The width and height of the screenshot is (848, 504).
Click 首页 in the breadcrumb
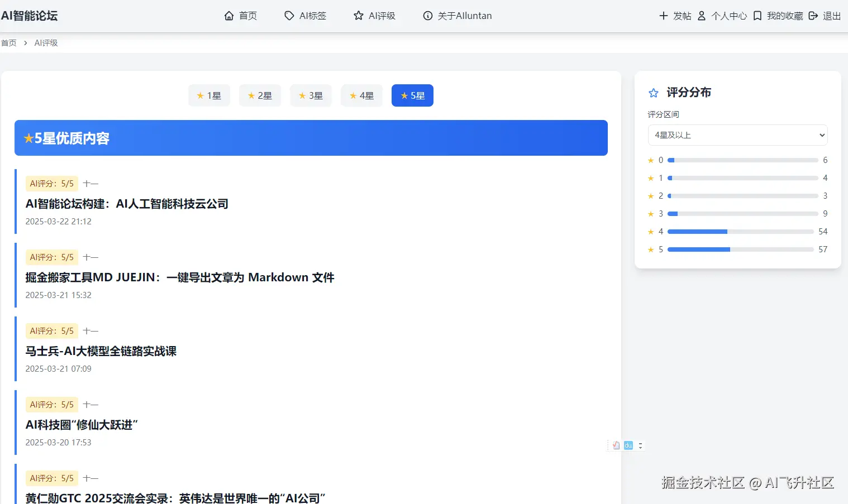[9, 43]
